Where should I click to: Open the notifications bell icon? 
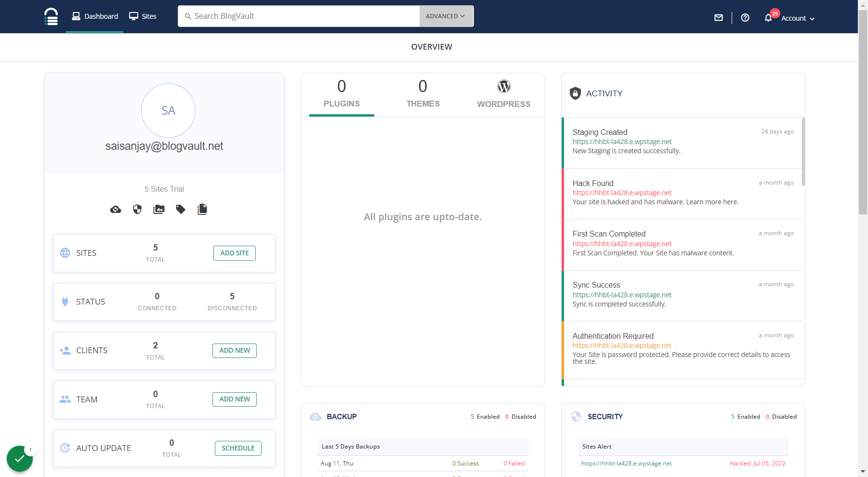[x=768, y=18]
